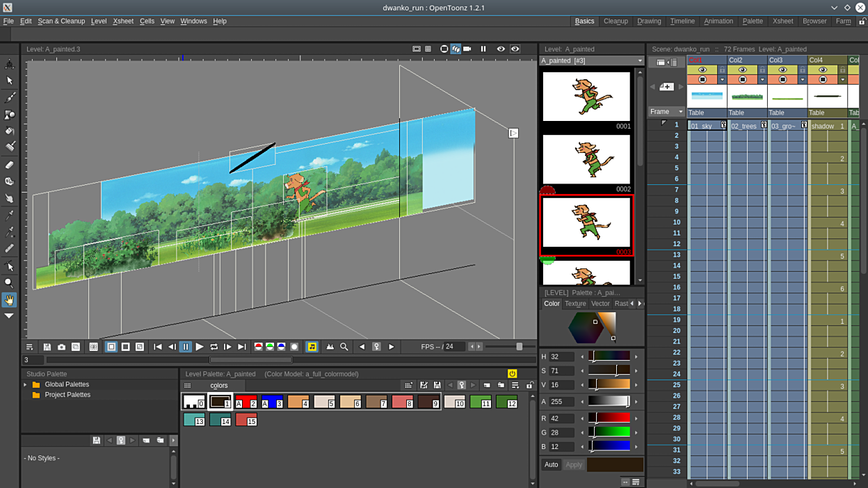Open the histogram icon in viewer bar

pyautogui.click(x=330, y=347)
